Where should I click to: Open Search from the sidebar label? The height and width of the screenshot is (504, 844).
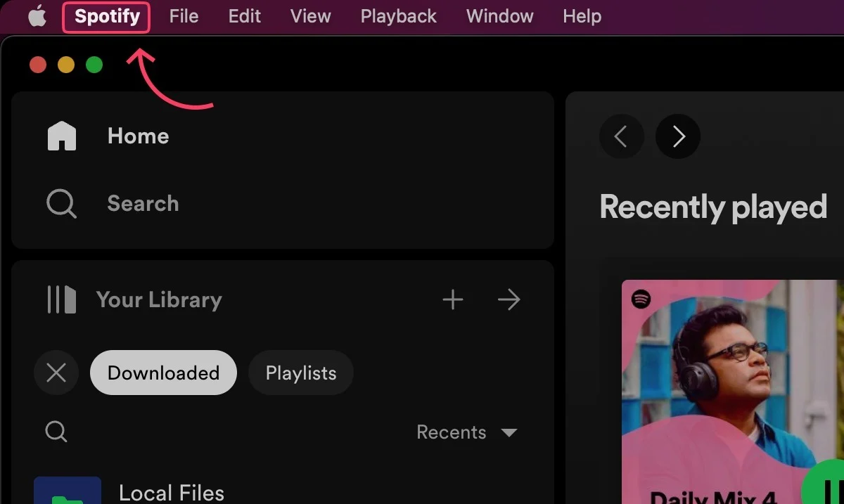pyautogui.click(x=143, y=204)
